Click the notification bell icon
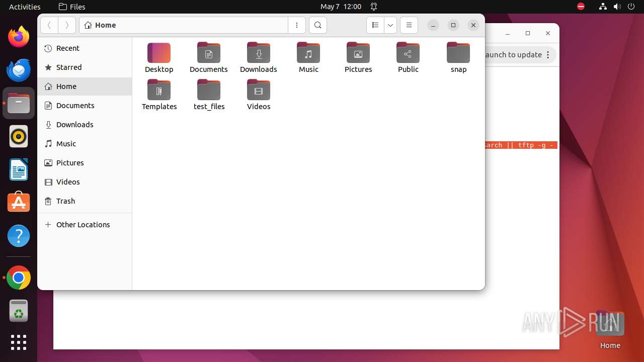This screenshot has width=644, height=362. point(374,7)
